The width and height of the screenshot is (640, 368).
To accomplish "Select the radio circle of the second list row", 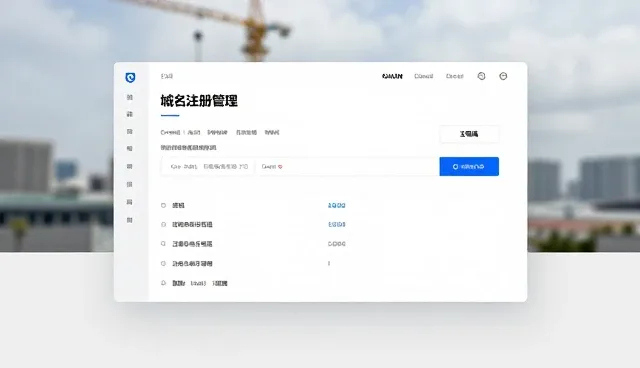I will (x=163, y=224).
